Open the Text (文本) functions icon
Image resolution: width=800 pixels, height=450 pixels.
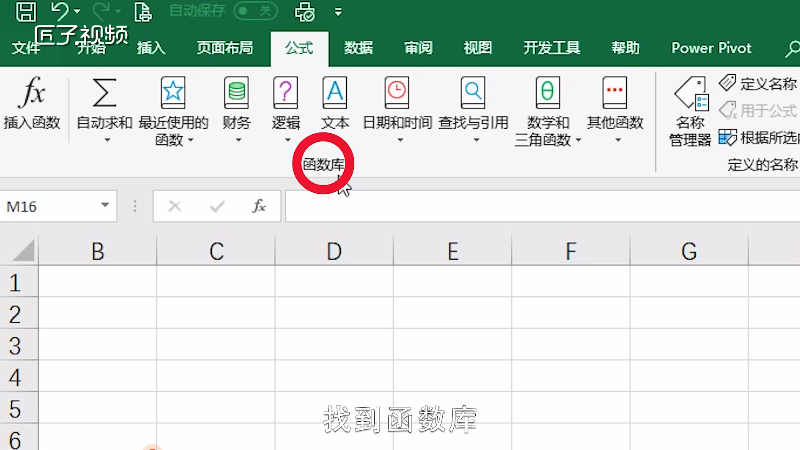coord(335,95)
